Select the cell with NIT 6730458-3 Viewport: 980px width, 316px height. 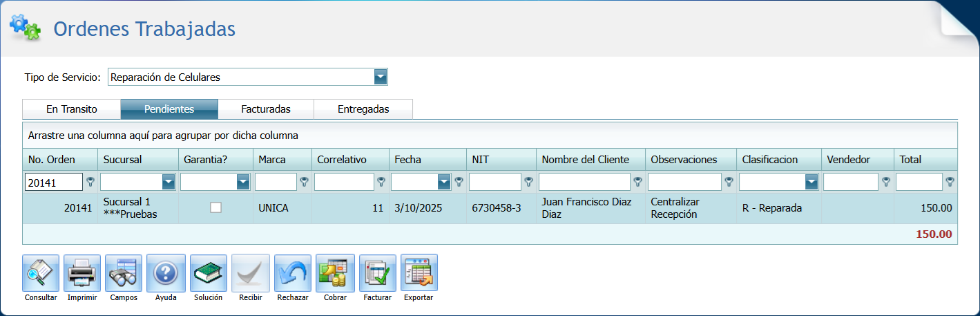pos(501,208)
